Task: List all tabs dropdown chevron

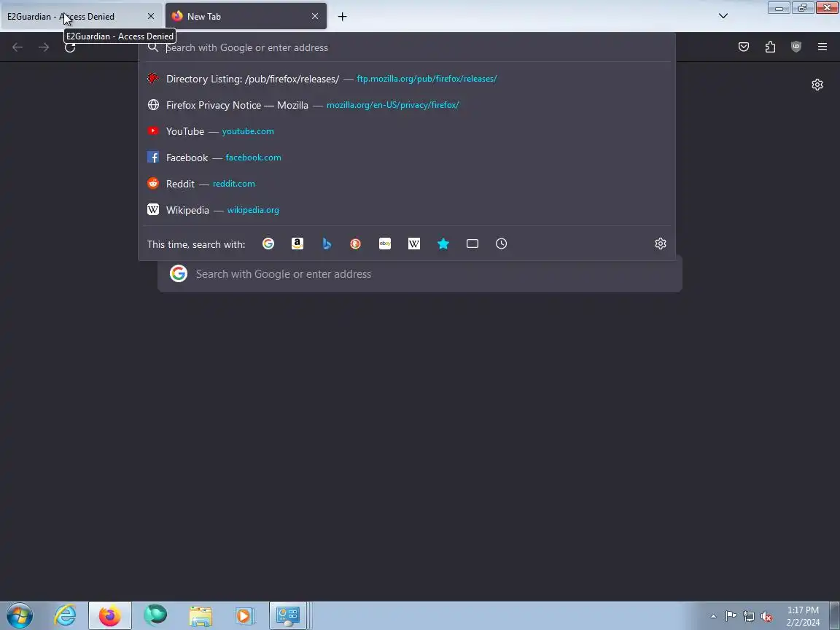Action: (723, 16)
